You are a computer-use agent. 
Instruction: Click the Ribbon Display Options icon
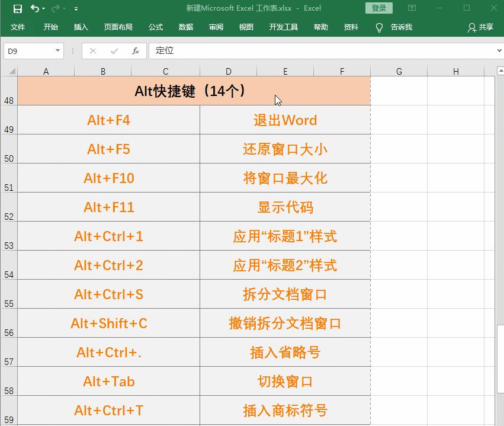click(x=412, y=8)
